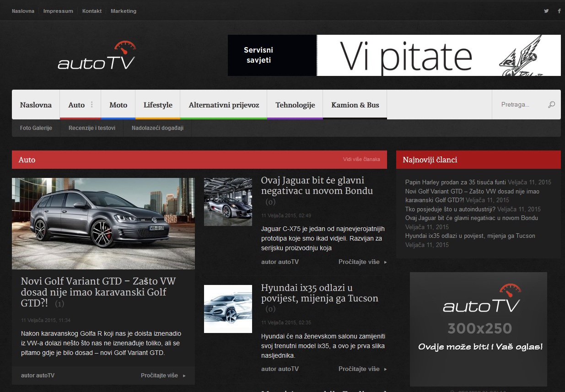Image resolution: width=565 pixels, height=392 pixels.
Task: Select Alternativni prijevoz menu item
Action: (x=224, y=105)
